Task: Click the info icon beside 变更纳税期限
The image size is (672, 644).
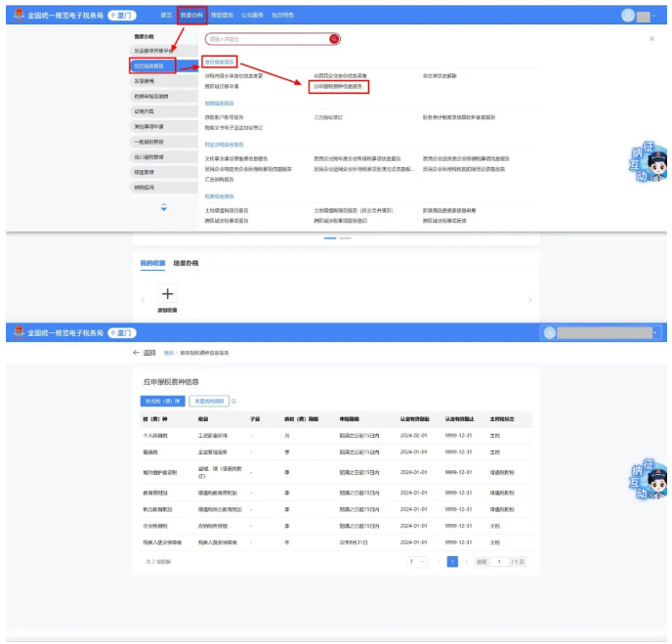Action: 233,401
